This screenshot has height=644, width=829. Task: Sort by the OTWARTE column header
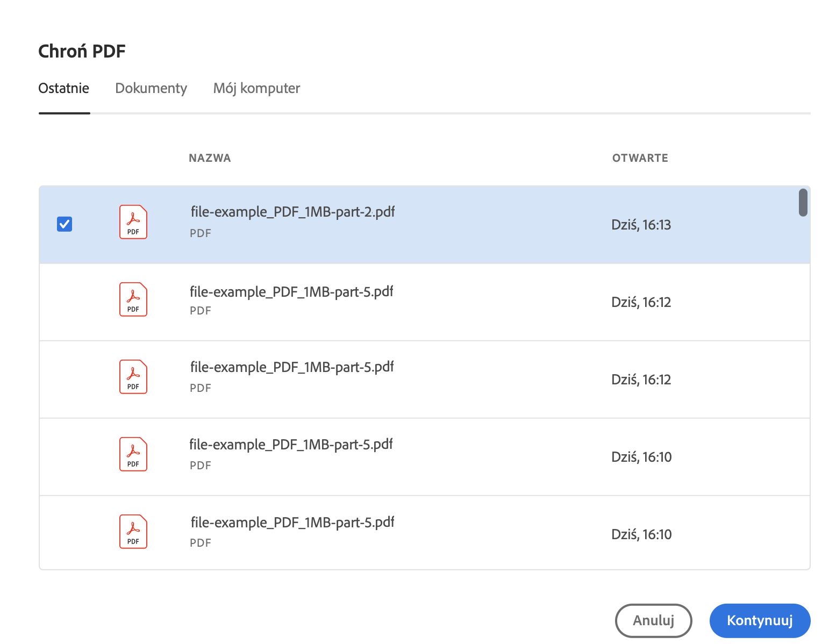640,158
